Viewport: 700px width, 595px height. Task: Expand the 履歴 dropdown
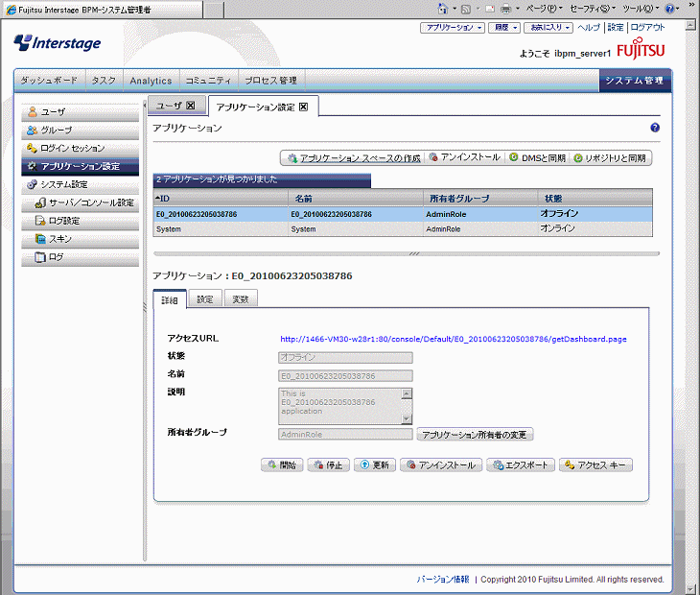(x=504, y=28)
